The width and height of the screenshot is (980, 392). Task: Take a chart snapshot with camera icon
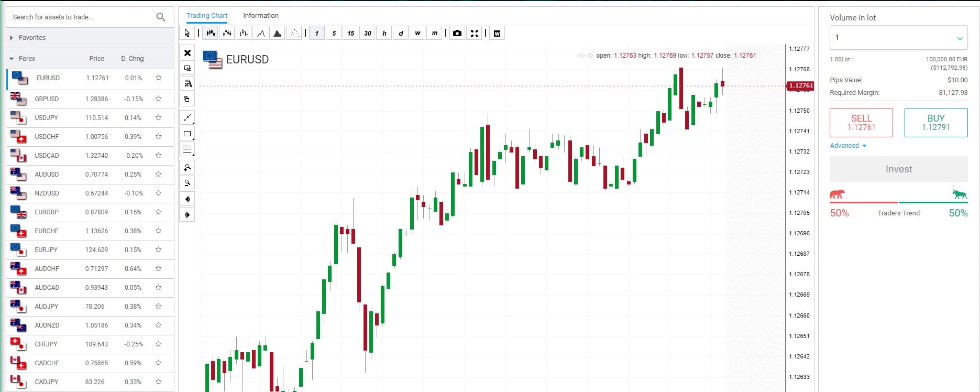[x=457, y=33]
